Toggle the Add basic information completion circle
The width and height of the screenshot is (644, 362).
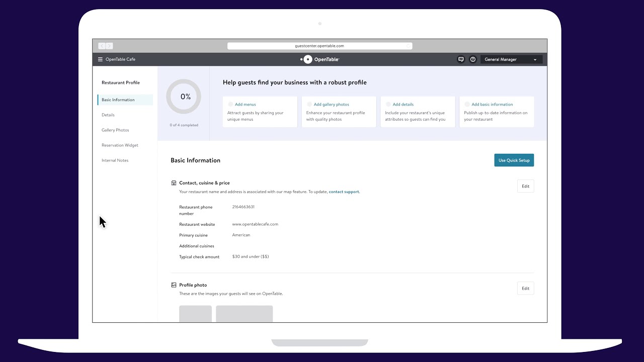467,105
